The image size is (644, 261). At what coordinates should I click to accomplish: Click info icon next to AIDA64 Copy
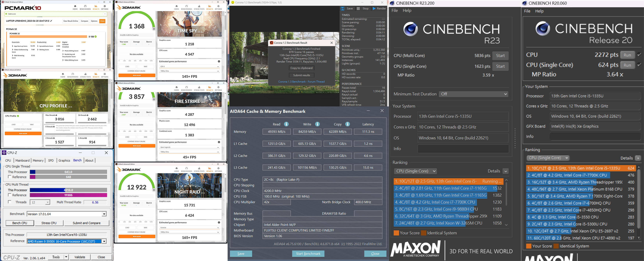click(348, 124)
